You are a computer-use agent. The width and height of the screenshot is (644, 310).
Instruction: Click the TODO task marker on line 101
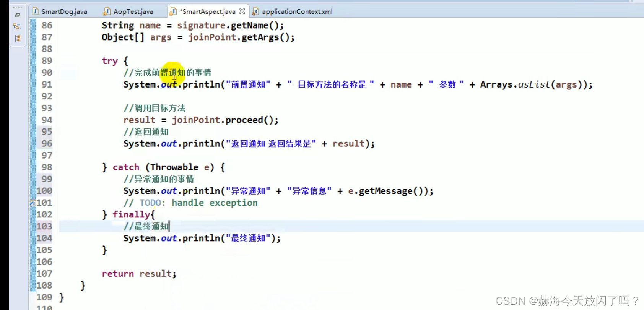33,203
